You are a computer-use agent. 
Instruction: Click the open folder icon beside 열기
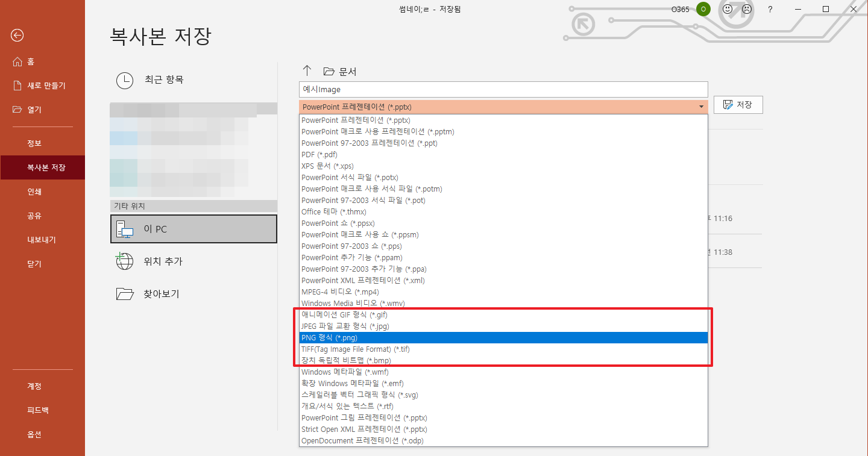point(17,110)
